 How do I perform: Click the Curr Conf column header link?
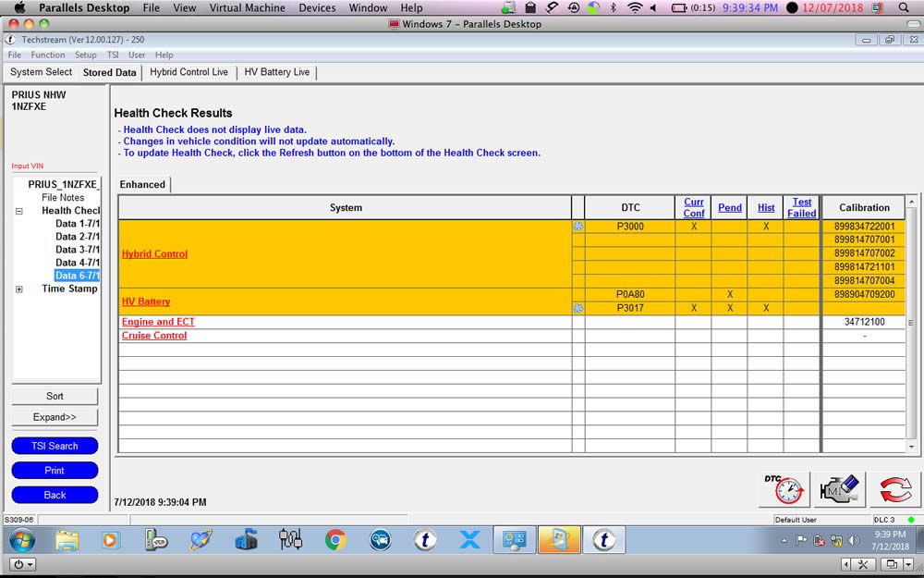coord(694,207)
